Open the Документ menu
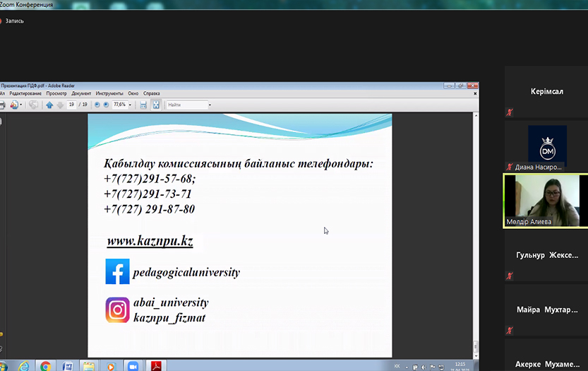588x371 pixels. point(81,93)
